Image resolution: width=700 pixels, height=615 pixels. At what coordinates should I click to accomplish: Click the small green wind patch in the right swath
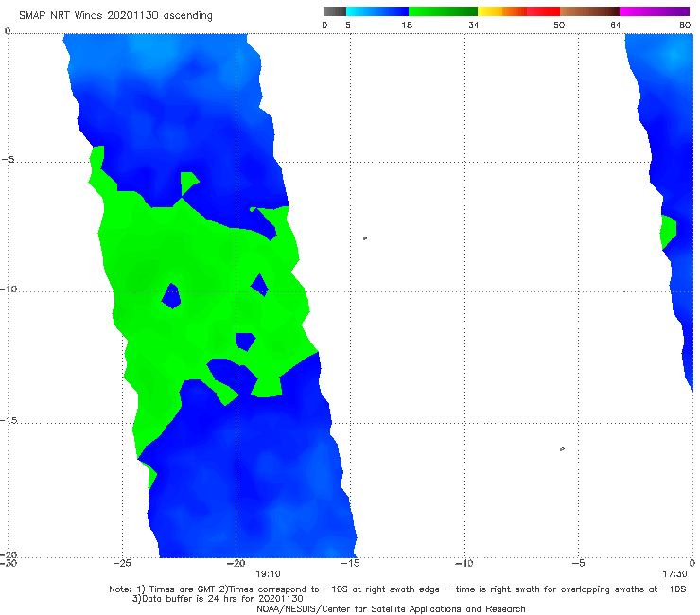668,232
